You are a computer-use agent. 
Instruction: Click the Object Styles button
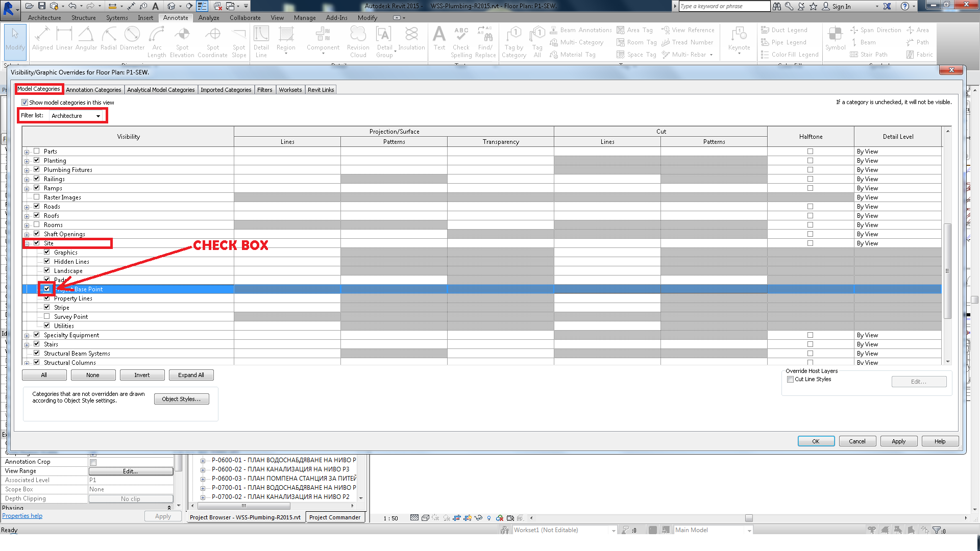(181, 399)
